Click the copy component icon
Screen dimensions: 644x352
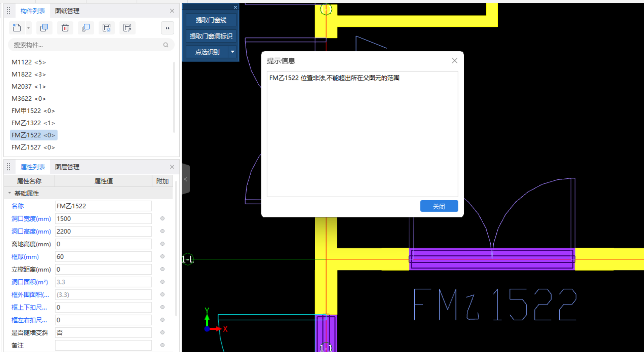click(44, 28)
